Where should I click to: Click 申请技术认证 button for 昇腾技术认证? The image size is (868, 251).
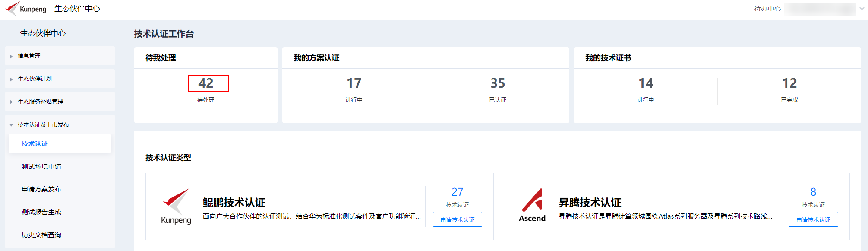click(x=813, y=219)
